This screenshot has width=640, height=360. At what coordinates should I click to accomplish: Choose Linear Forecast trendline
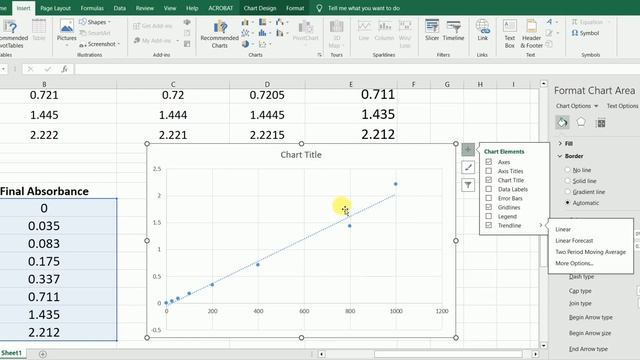(x=574, y=240)
